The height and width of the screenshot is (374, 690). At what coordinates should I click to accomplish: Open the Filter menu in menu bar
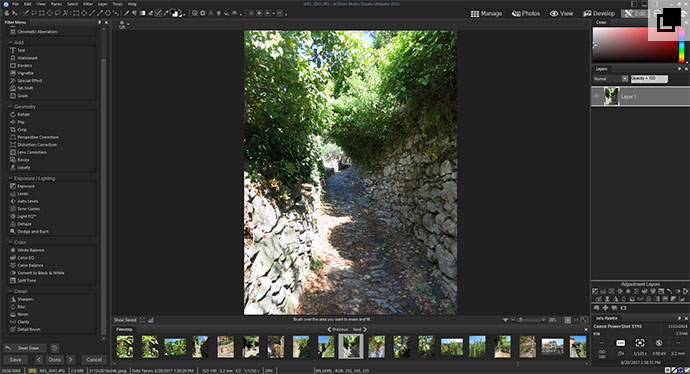(88, 4)
